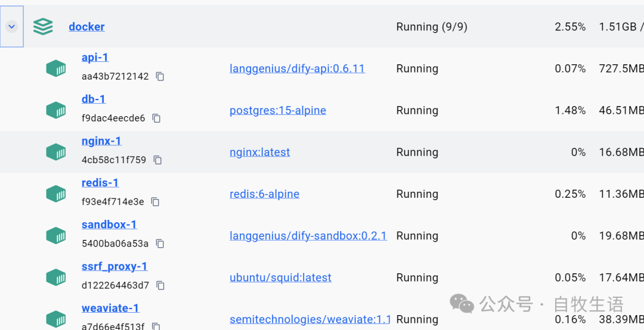
Task: Open the api-1 container
Action: coord(95,57)
